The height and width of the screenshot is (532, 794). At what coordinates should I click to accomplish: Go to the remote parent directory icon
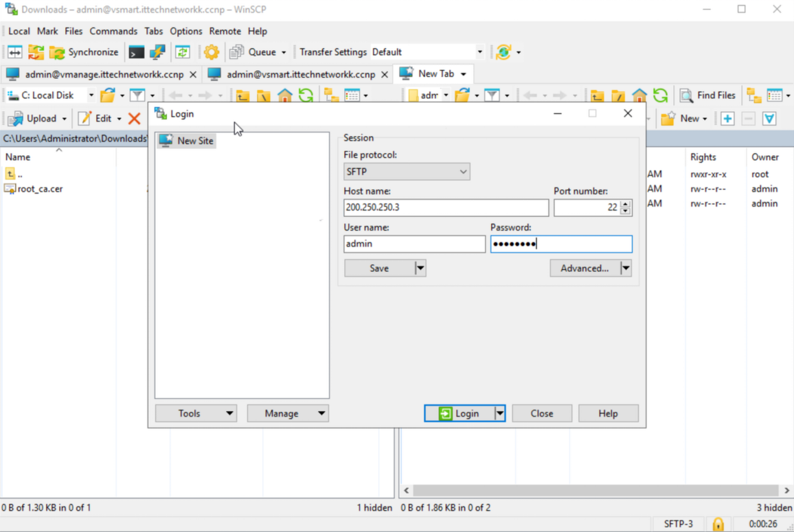coord(597,95)
